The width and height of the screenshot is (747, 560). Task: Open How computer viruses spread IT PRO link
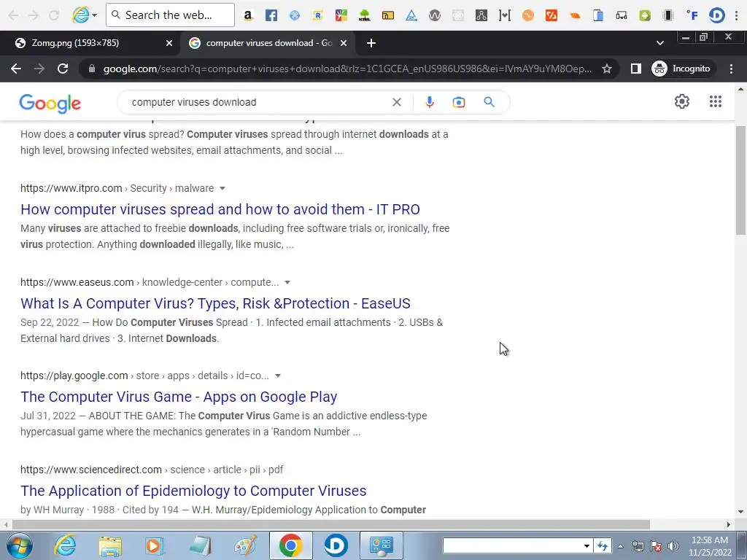click(x=220, y=209)
